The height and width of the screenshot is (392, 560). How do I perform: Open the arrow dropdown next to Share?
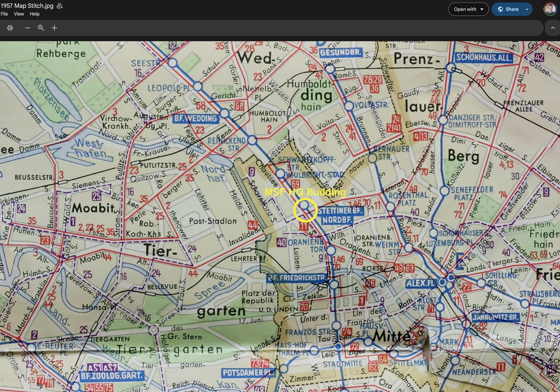point(527,9)
